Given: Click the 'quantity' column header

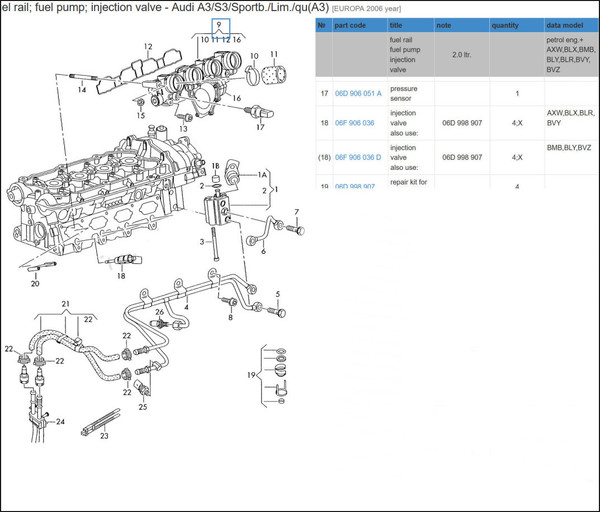Looking at the screenshot, I should (505, 24).
